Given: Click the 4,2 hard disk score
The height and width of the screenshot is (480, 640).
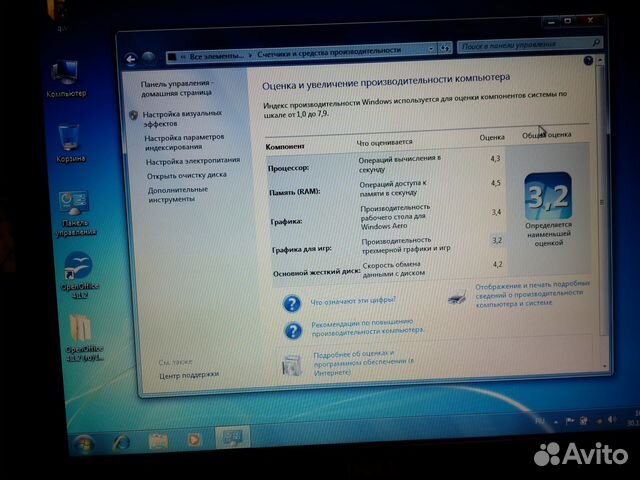Looking at the screenshot, I should pos(498,264).
